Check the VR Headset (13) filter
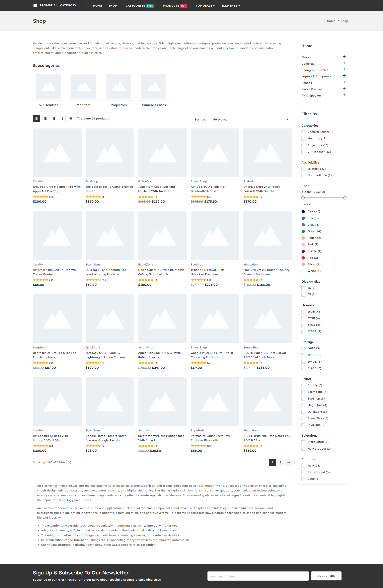383x588 pixels. 303,152
